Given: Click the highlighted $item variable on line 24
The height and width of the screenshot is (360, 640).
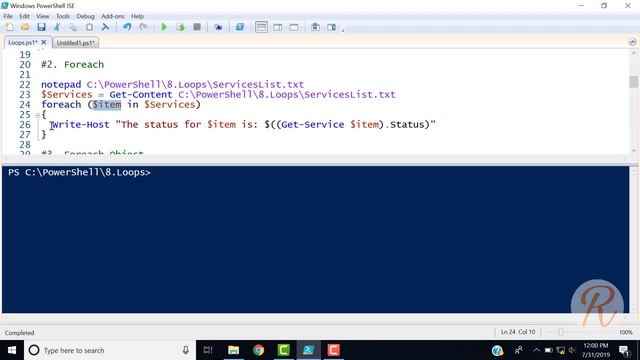Looking at the screenshot, I should tap(107, 104).
